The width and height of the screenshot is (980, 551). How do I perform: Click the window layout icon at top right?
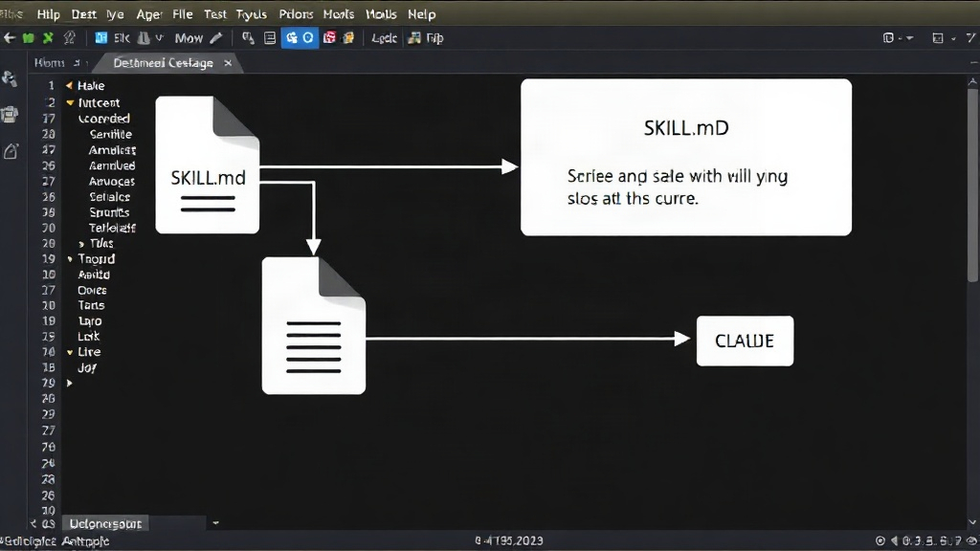pos(938,38)
